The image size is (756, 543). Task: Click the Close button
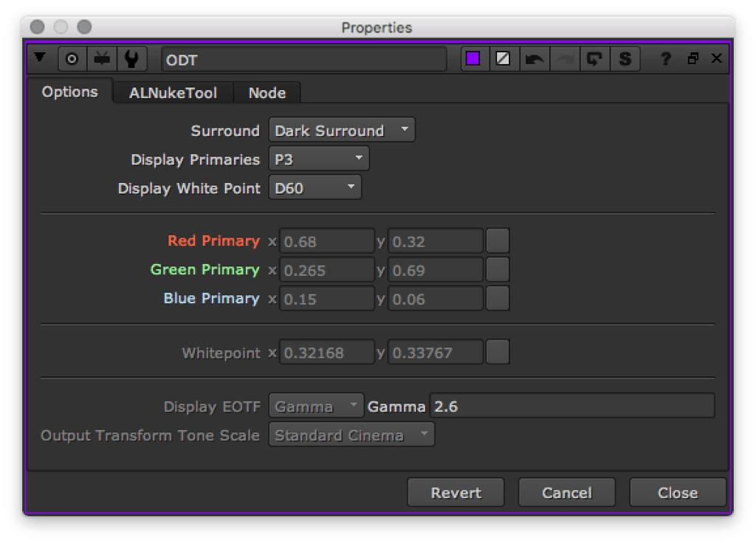tap(677, 492)
